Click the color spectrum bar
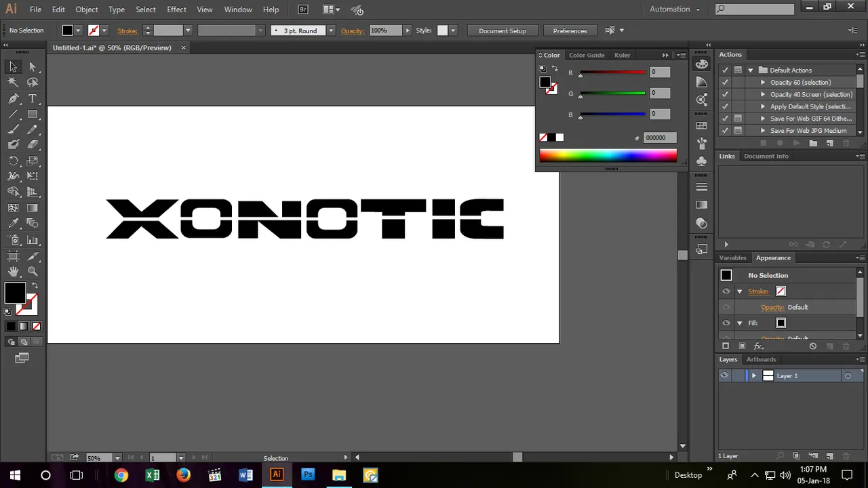This screenshot has width=868, height=488. [x=608, y=155]
